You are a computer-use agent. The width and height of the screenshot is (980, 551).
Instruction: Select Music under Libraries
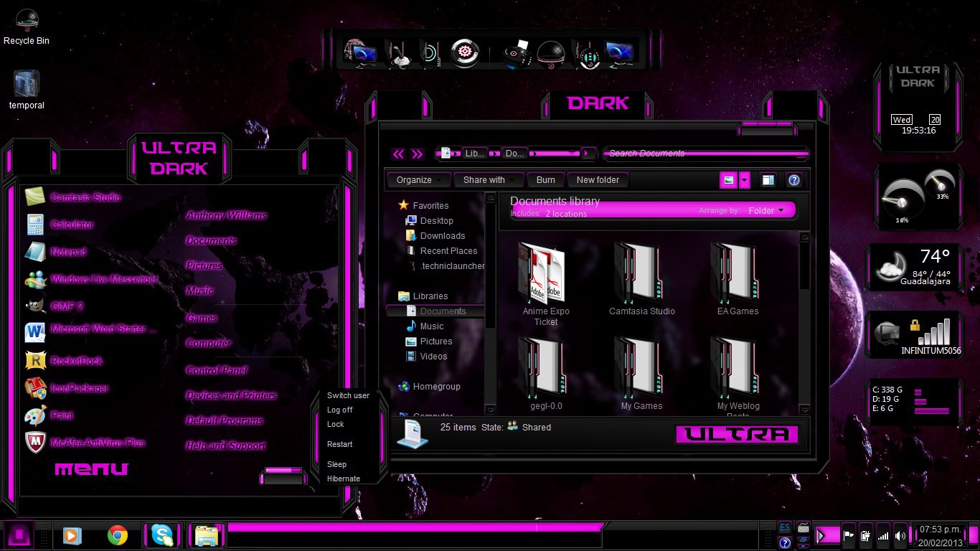[x=432, y=326]
